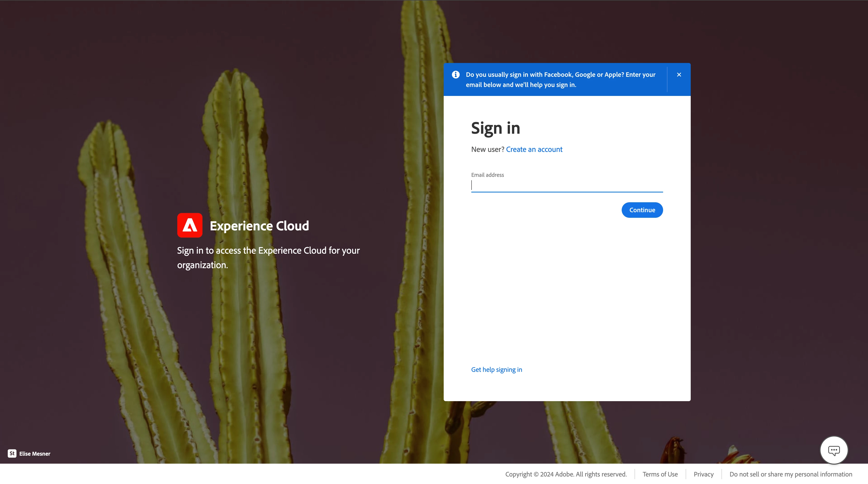
Task: Open Get help signing in link
Action: point(496,369)
